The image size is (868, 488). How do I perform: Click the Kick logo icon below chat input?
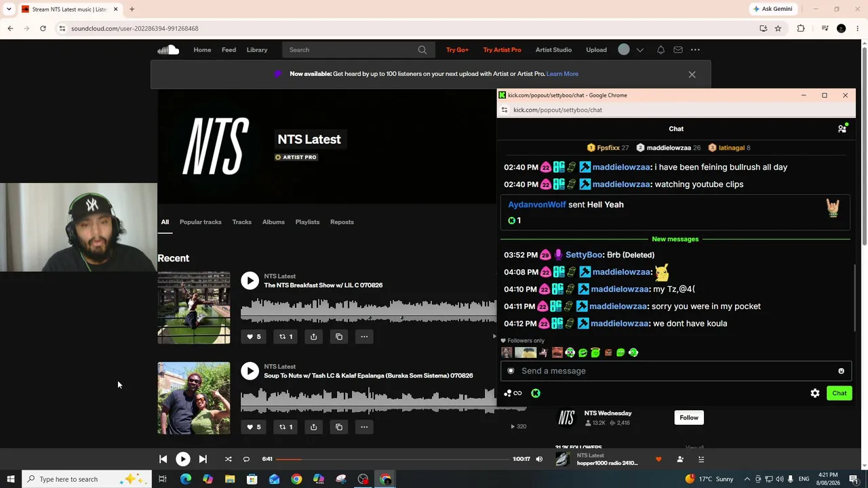[536, 393]
